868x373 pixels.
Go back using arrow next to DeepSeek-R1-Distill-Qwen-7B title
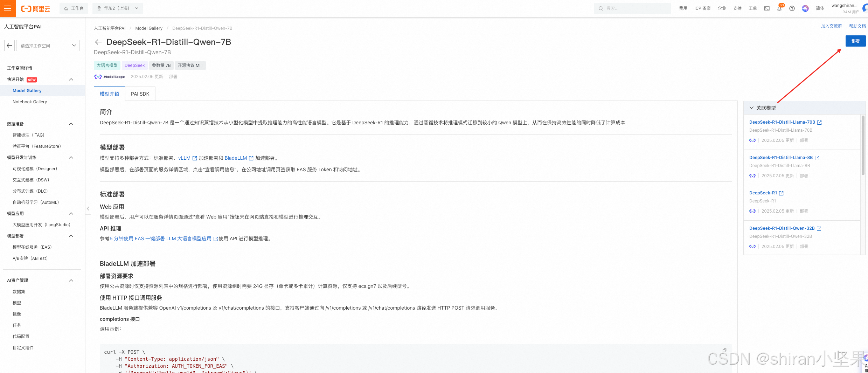click(98, 42)
